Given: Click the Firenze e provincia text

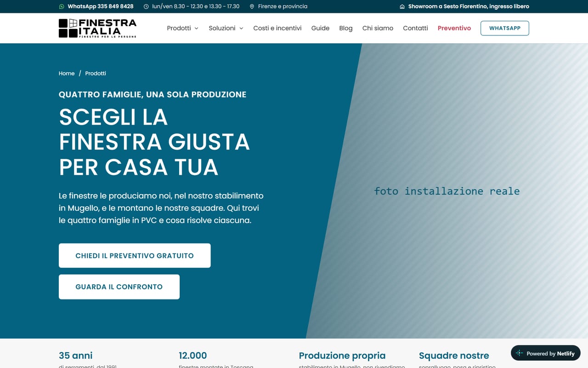Looking at the screenshot, I should tap(283, 6).
